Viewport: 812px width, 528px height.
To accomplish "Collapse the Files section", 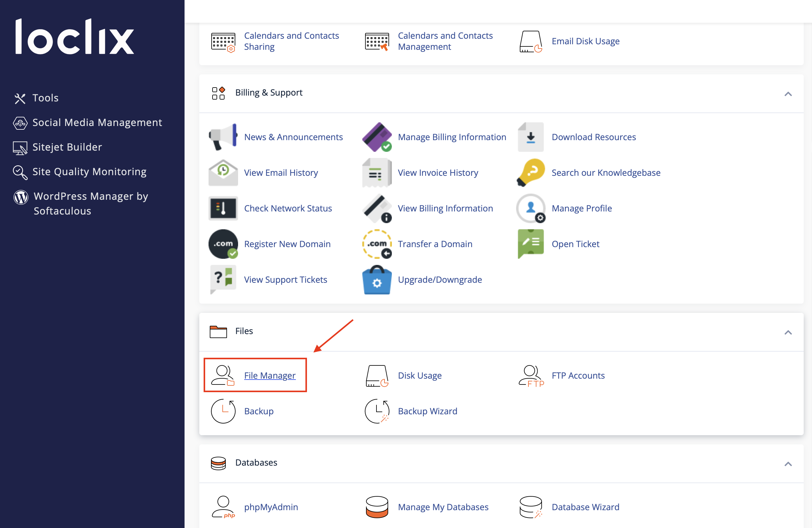I will [788, 332].
